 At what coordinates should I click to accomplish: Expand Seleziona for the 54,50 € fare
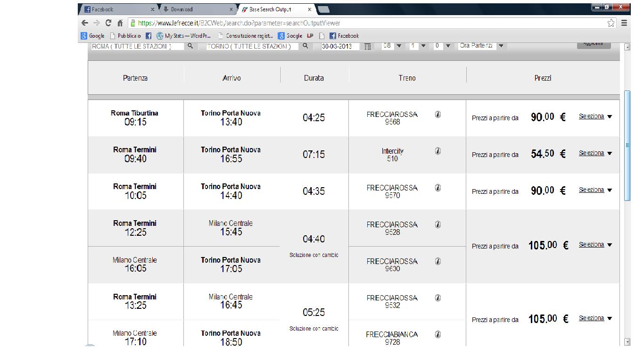[595, 153]
